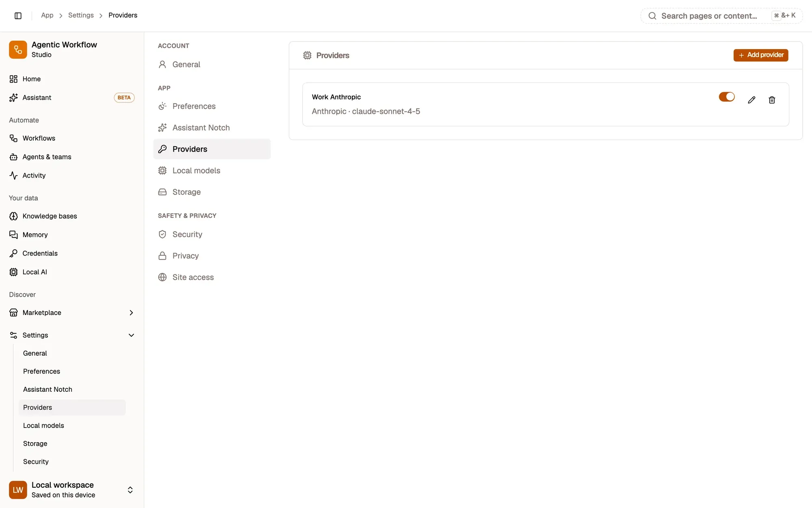
Task: Delete the Work Anthropic provider
Action: (x=772, y=100)
